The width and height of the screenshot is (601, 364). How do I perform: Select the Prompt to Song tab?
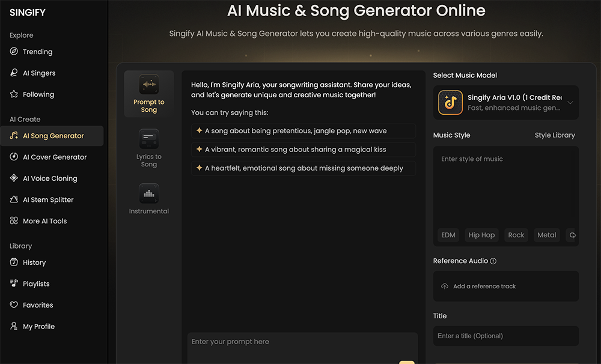click(148, 94)
